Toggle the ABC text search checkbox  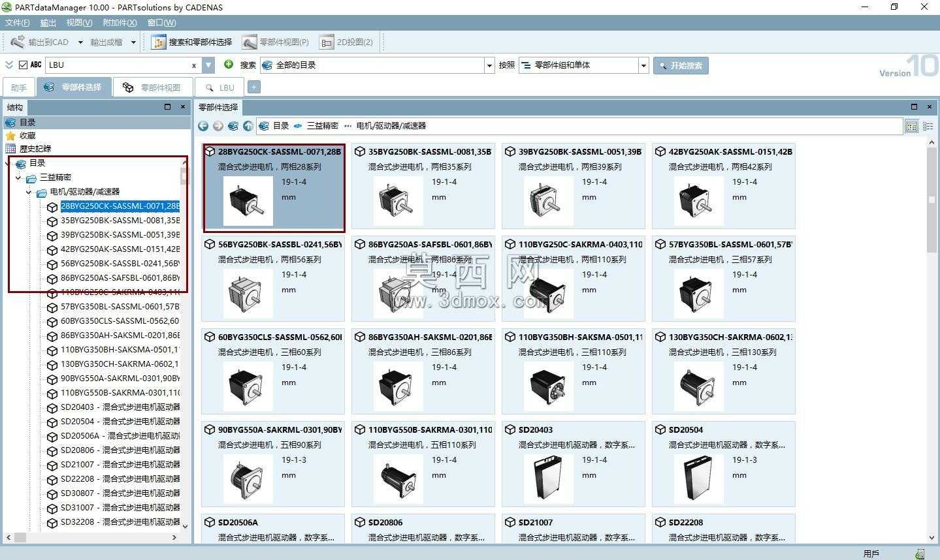[x=24, y=65]
